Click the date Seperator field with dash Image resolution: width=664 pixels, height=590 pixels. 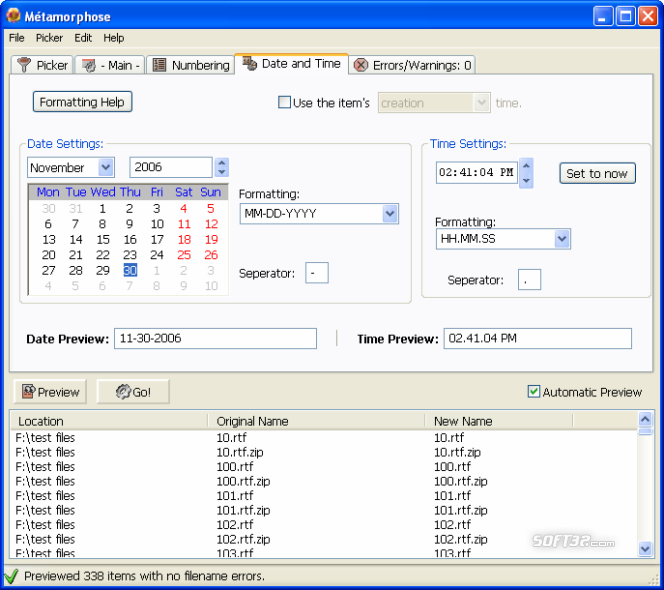[x=317, y=273]
